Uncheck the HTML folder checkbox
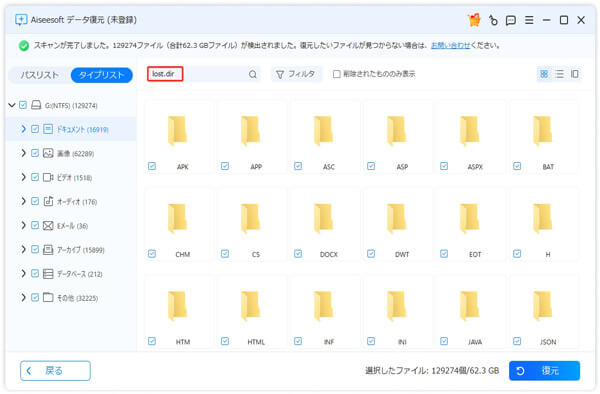The width and height of the screenshot is (600, 394). (225, 341)
